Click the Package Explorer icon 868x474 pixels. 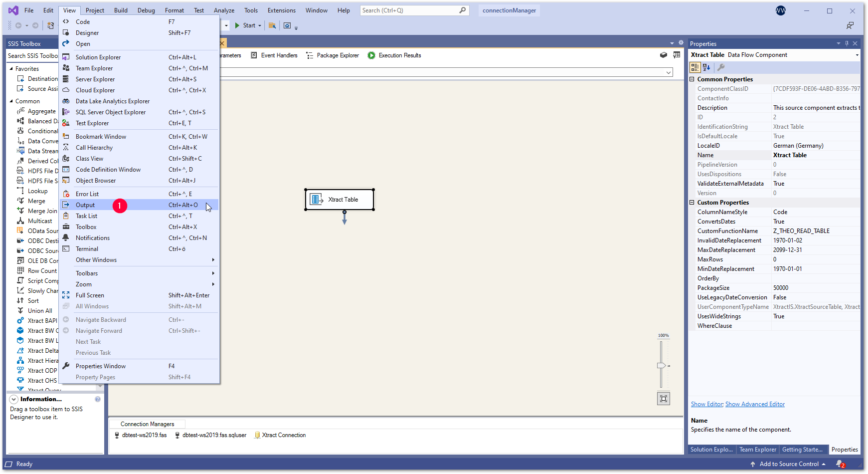[310, 55]
